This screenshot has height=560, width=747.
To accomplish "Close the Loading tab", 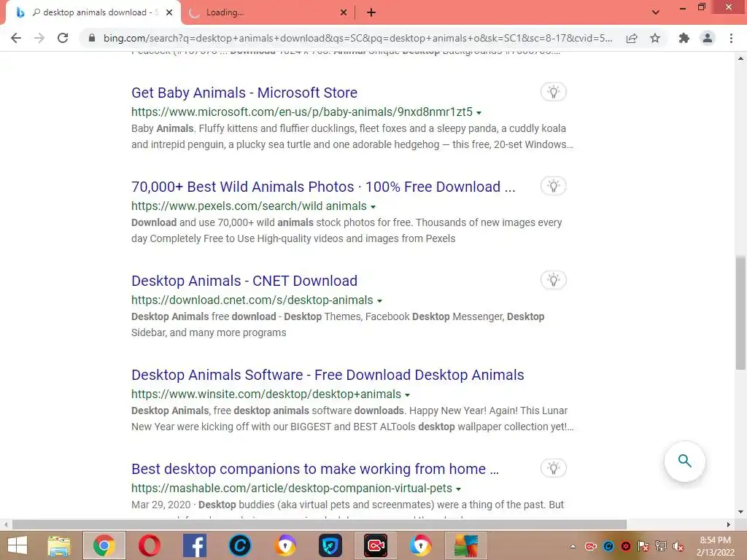I will 344,12.
